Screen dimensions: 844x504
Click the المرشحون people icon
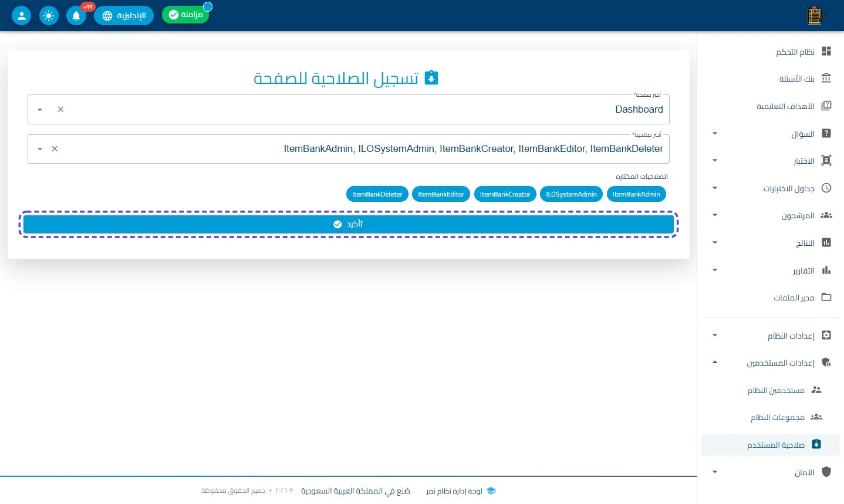826,215
